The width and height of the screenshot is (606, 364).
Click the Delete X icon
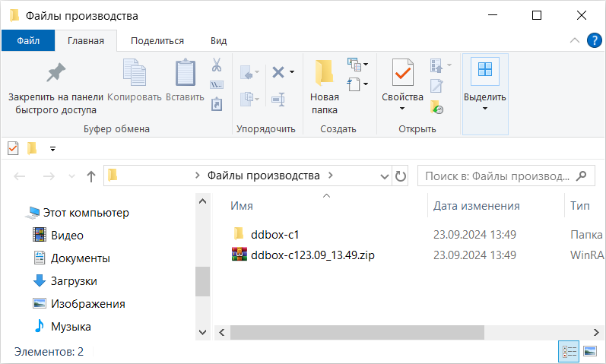[278, 72]
